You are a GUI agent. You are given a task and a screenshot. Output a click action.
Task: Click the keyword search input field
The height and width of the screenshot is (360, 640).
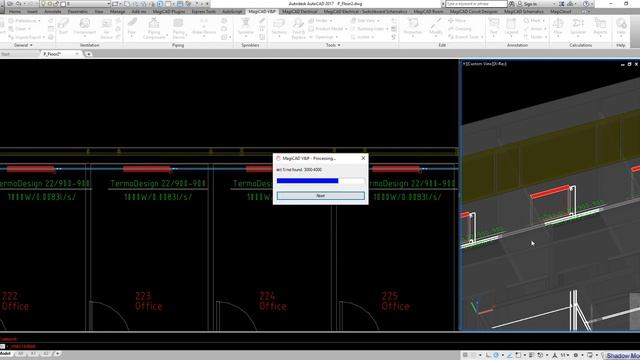(476, 4)
